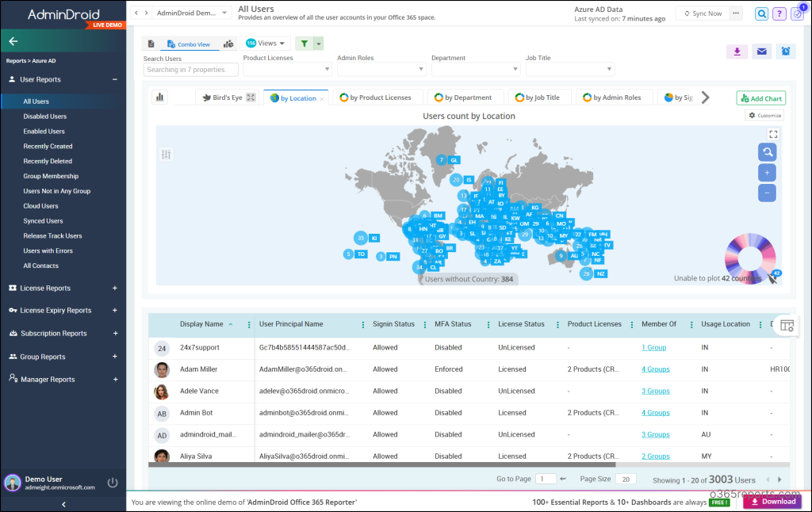Click the schedule alarm icon
Image resolution: width=812 pixels, height=512 pixels.
click(x=786, y=52)
